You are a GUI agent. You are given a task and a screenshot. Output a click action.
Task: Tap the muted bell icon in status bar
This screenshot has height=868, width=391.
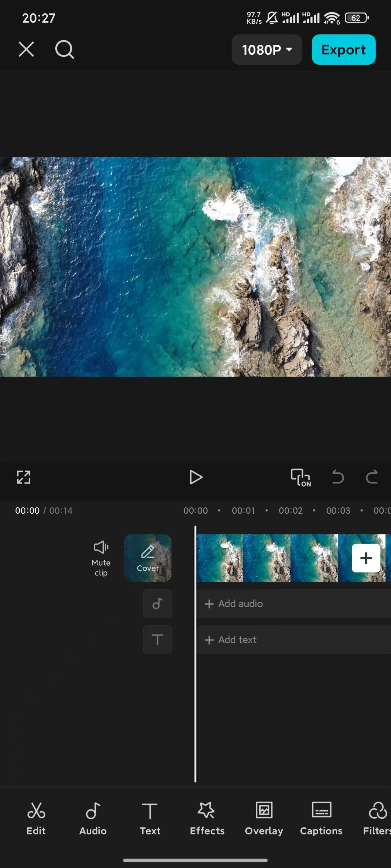[x=272, y=18]
